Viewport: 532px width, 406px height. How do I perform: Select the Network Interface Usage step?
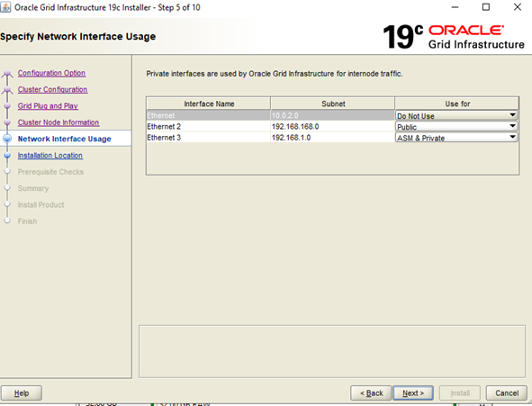[65, 139]
